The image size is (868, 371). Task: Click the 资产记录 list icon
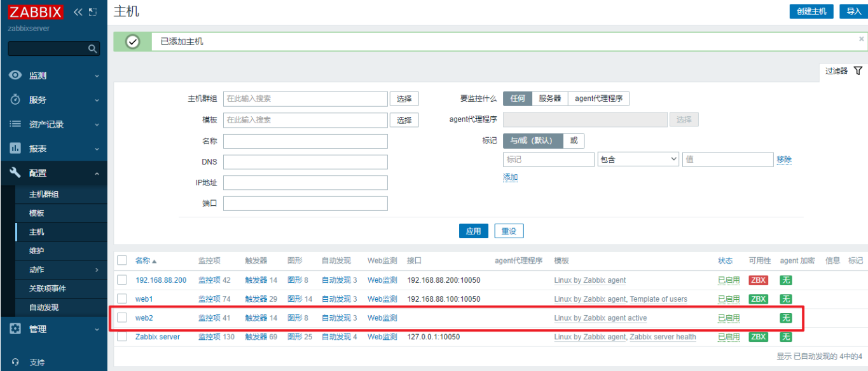(16, 124)
